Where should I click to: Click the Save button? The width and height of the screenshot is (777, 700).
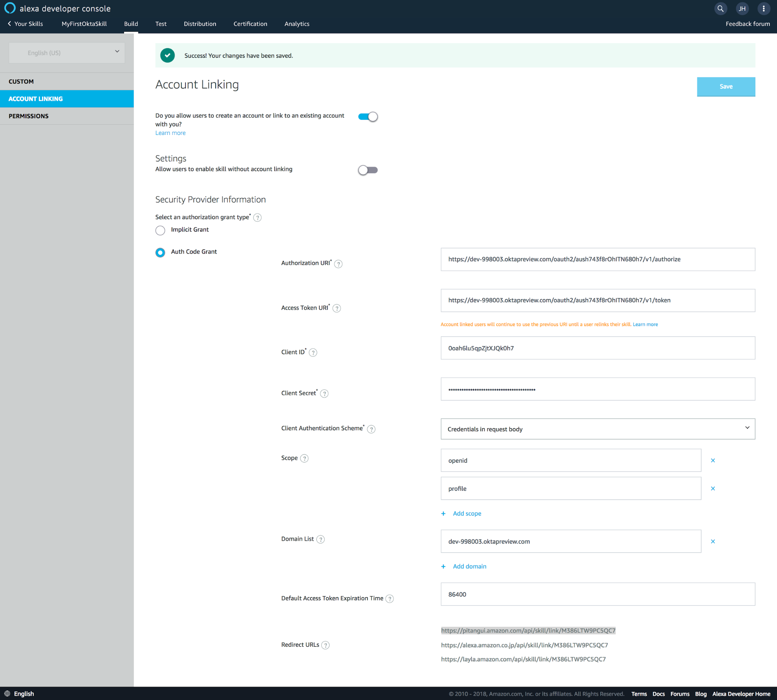(725, 86)
